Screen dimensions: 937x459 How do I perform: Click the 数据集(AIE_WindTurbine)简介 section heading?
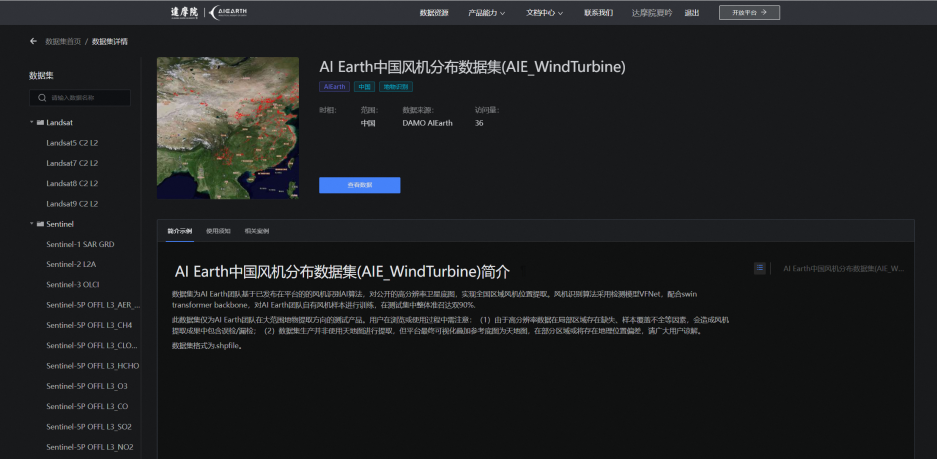(342, 272)
